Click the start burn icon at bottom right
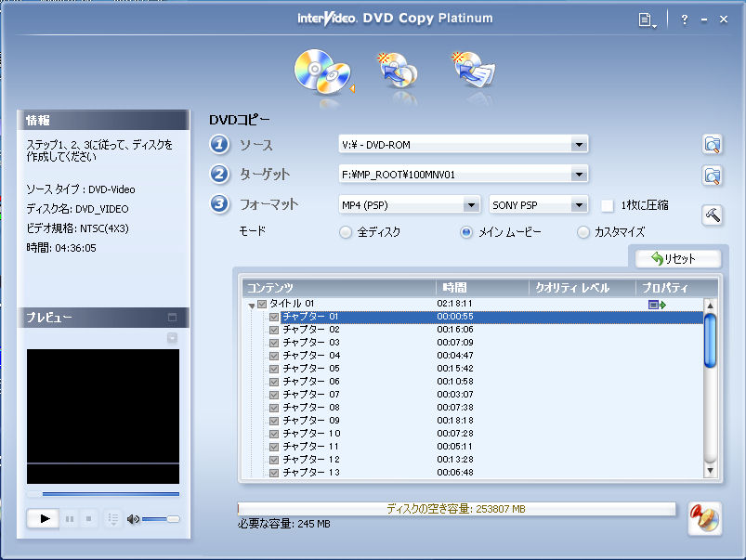 704,518
